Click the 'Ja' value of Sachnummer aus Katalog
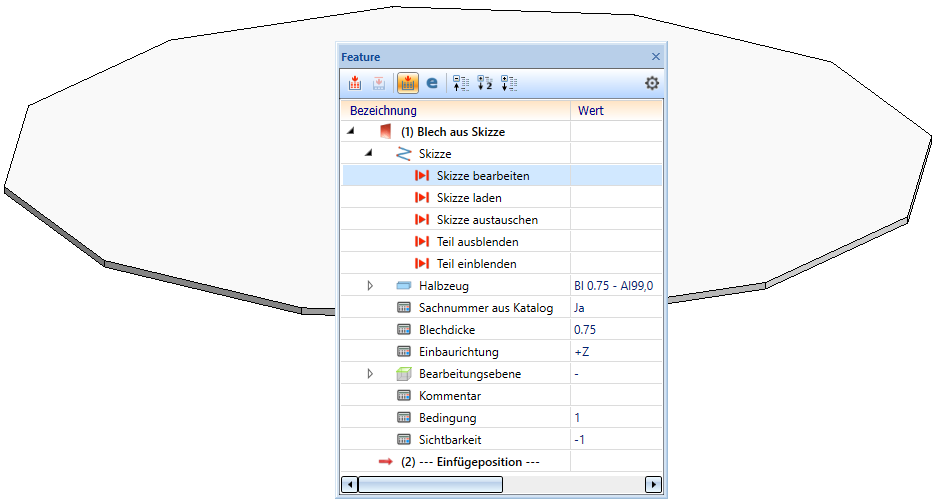938x503 pixels. [x=579, y=308]
